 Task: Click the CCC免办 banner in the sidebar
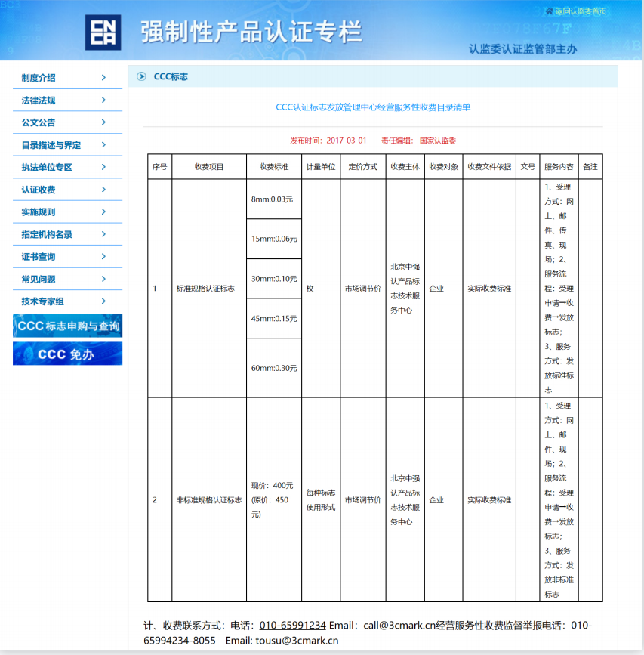point(67,354)
